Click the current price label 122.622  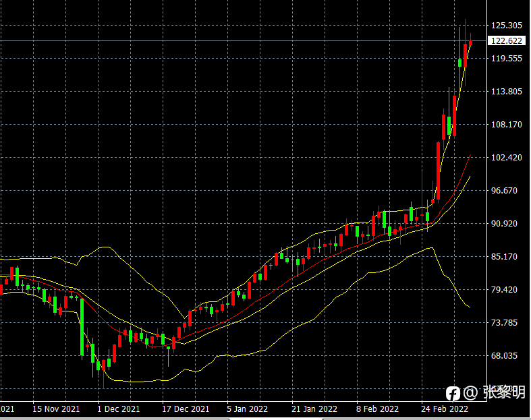pos(507,41)
